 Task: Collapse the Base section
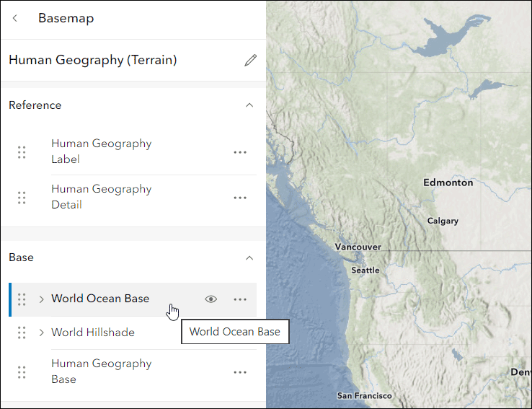249,258
